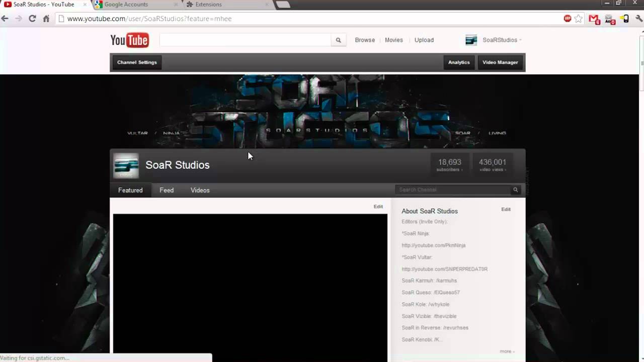Image resolution: width=644 pixels, height=362 pixels.
Task: Open the SoaRStudios account dropdown
Action: [x=502, y=40]
